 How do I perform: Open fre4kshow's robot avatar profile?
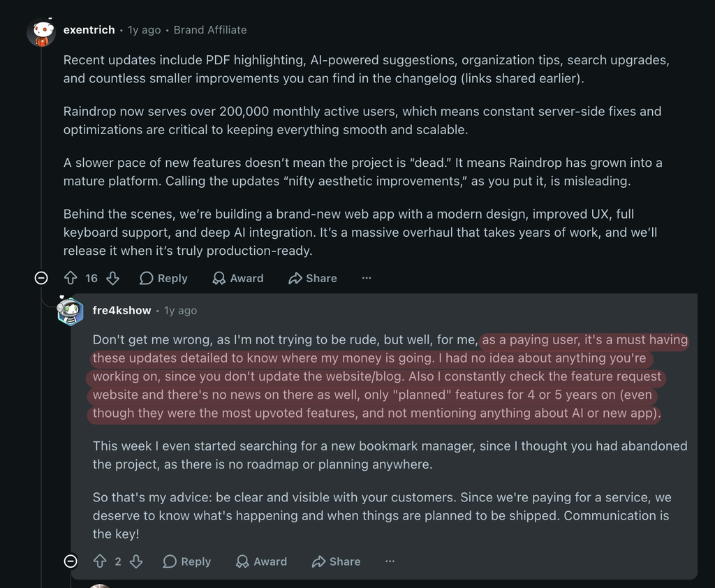pos(71,311)
